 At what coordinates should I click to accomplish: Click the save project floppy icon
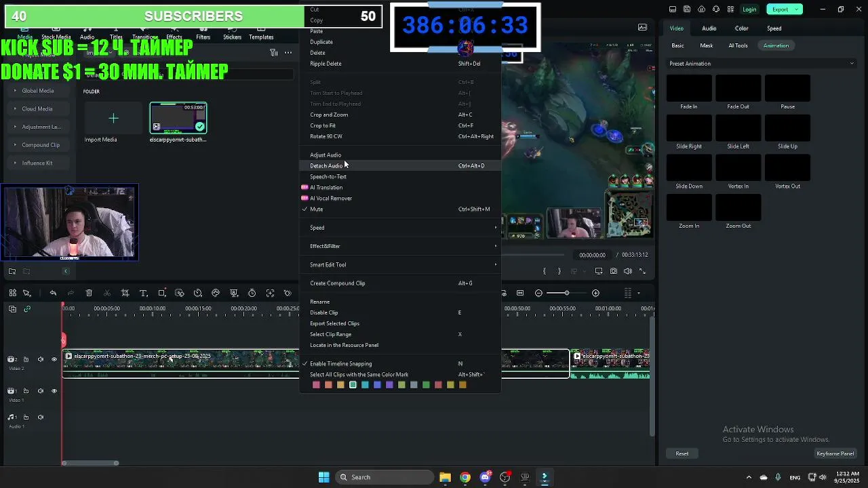[687, 9]
